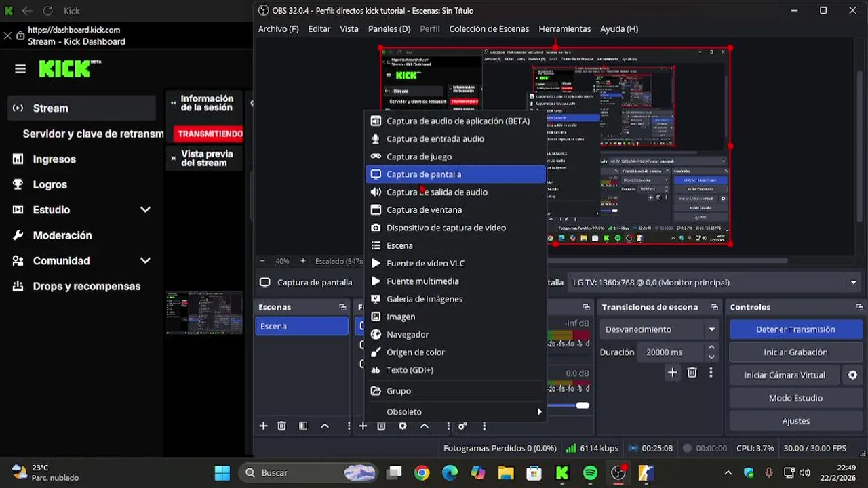Start the virtual camera
This screenshot has width=868, height=488.
pos(785,375)
